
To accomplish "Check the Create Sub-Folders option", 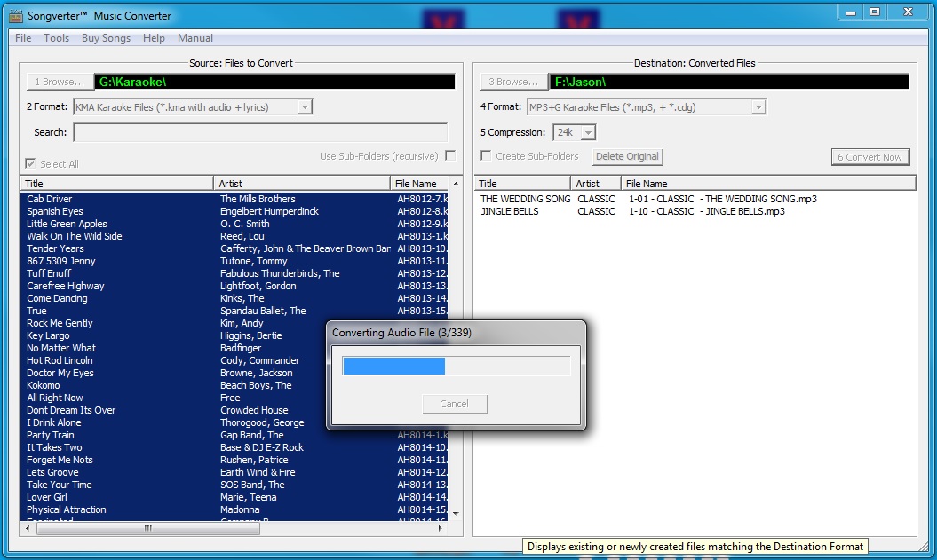I will point(486,156).
